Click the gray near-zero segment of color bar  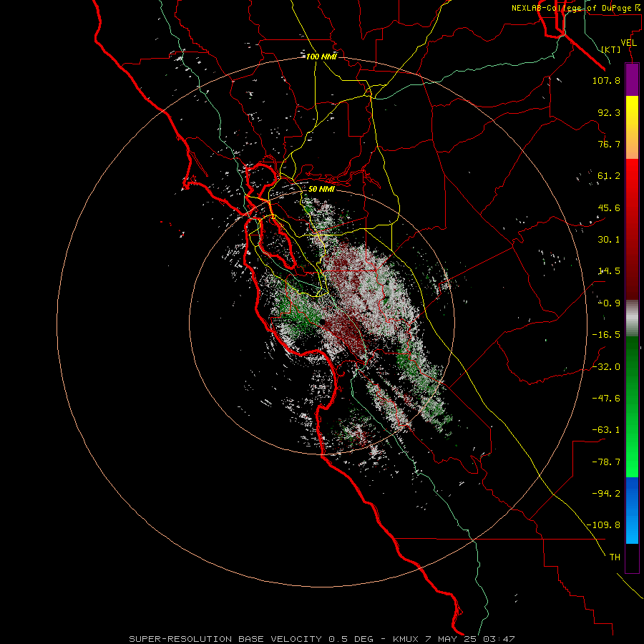[x=632, y=318]
